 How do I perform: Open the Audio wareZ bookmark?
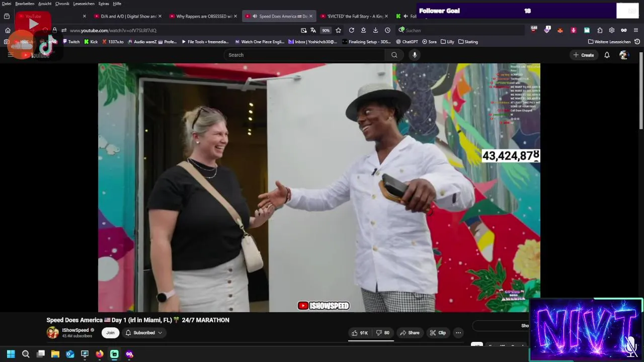pyautogui.click(x=142, y=42)
